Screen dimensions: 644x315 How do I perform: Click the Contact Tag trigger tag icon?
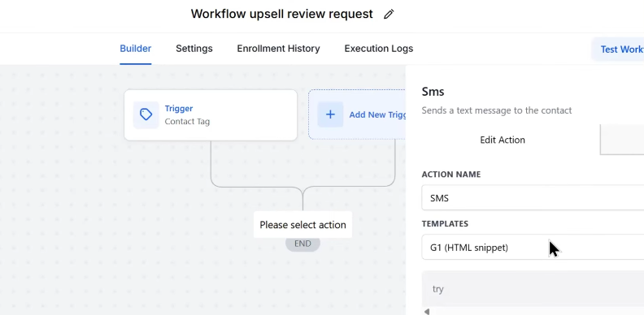146,114
